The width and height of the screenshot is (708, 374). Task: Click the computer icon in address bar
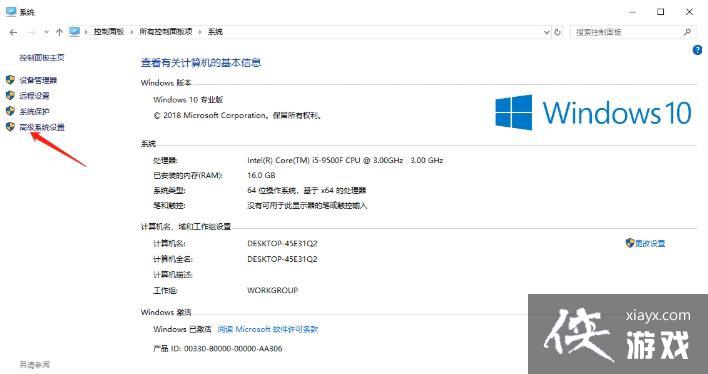click(x=75, y=32)
